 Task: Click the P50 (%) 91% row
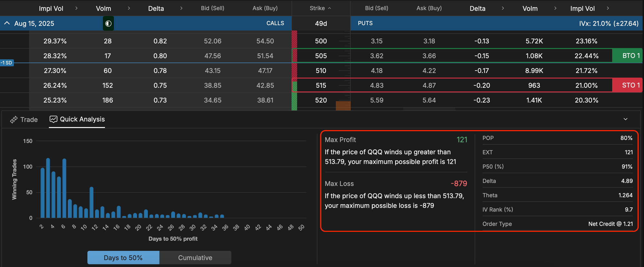click(x=557, y=167)
